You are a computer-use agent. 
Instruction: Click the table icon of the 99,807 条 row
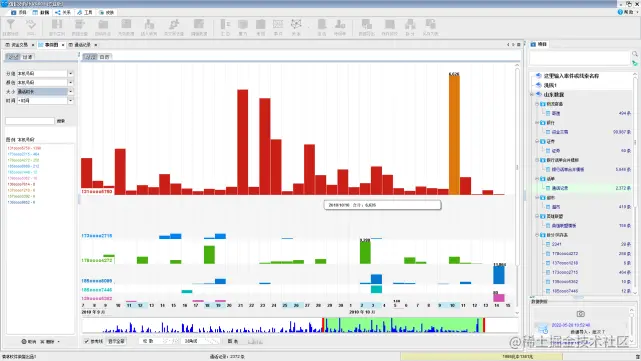[x=548, y=132]
